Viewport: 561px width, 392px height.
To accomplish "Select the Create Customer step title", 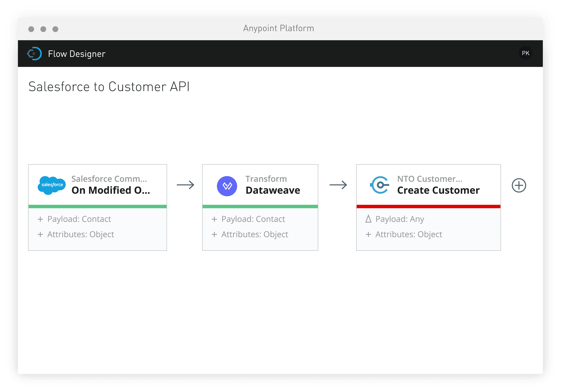I will [438, 190].
